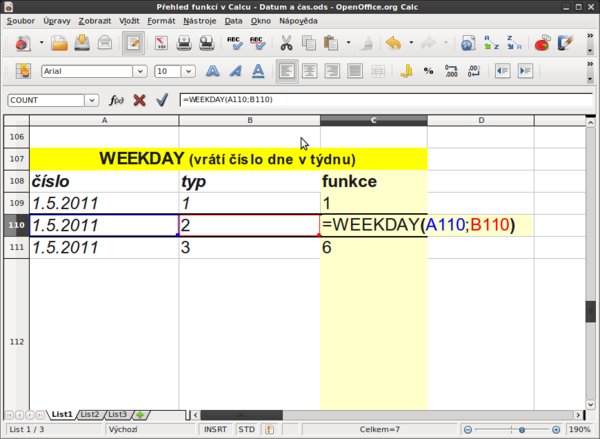Open the Soubor menu
The width and height of the screenshot is (600, 439).
[x=21, y=21]
